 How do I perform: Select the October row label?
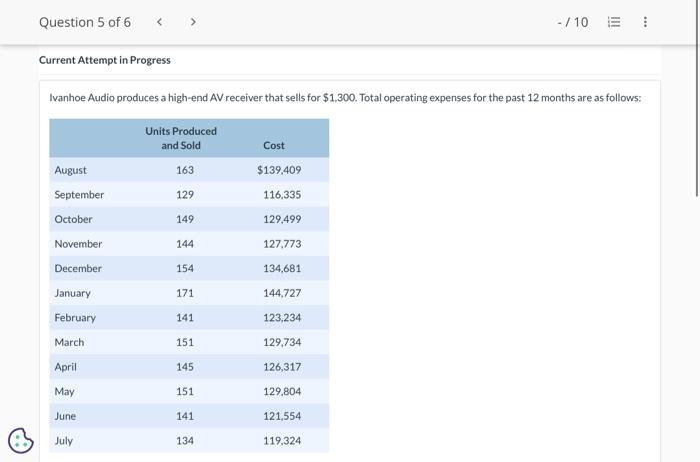73,219
